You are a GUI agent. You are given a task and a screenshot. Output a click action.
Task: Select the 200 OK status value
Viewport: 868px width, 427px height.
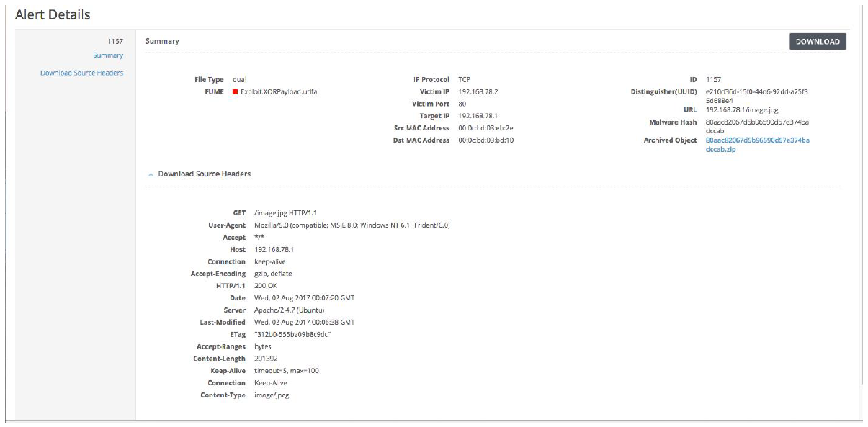pos(265,286)
